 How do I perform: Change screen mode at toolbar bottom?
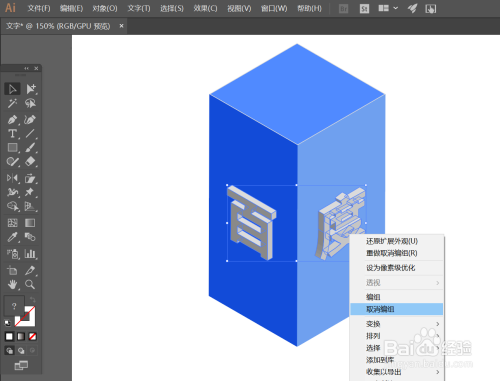(21, 366)
